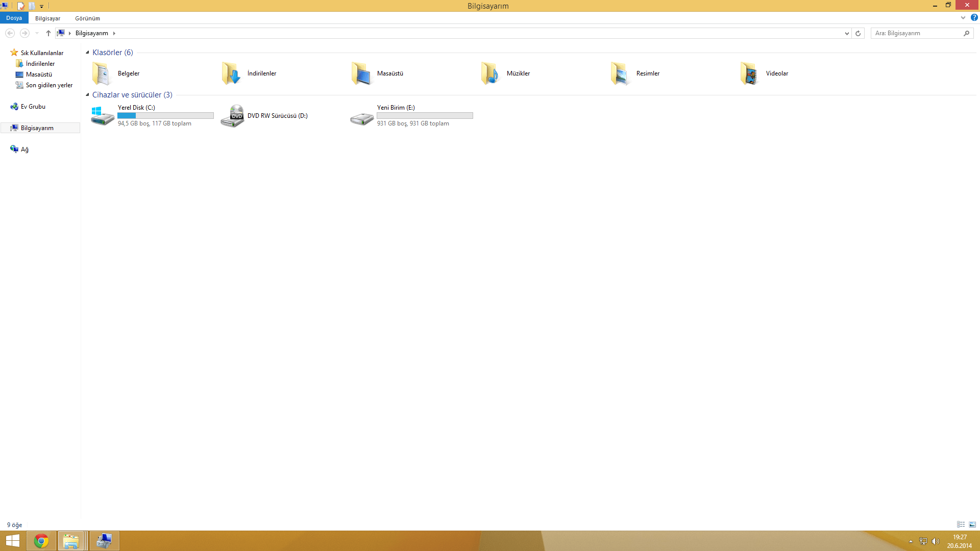Switch to details view in the status bar

pyautogui.click(x=962, y=524)
